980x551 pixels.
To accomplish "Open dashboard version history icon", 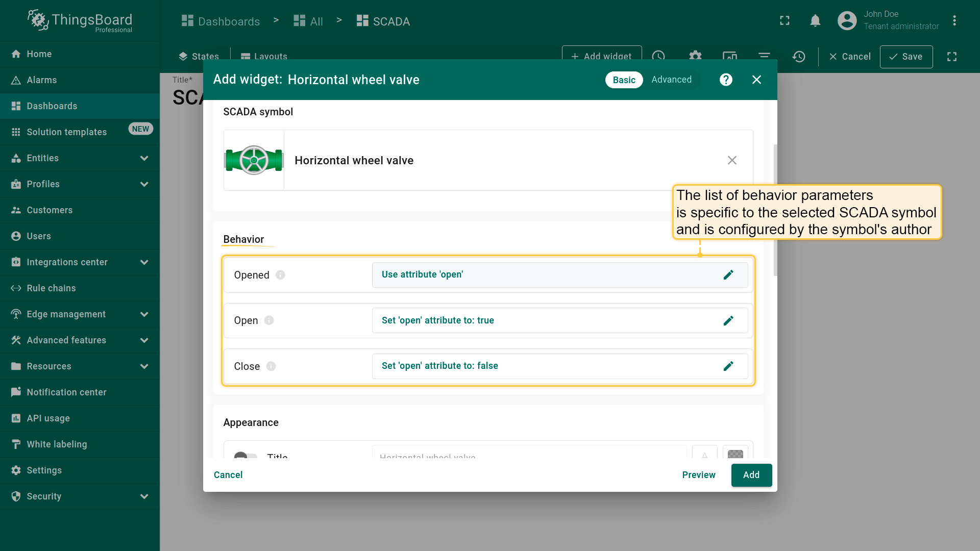I will (x=799, y=57).
